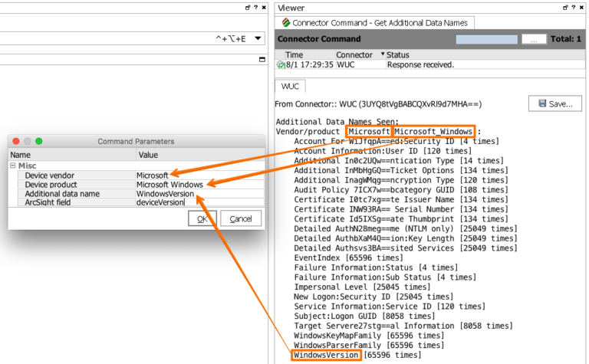Click the ellipsis button next to Total
This screenshot has width=589, height=364.
point(533,38)
